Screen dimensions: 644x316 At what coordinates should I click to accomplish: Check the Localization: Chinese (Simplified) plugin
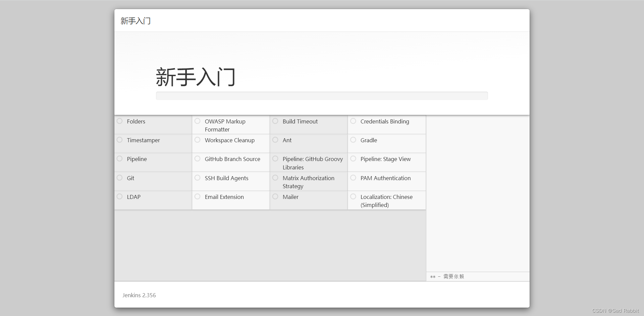(353, 197)
